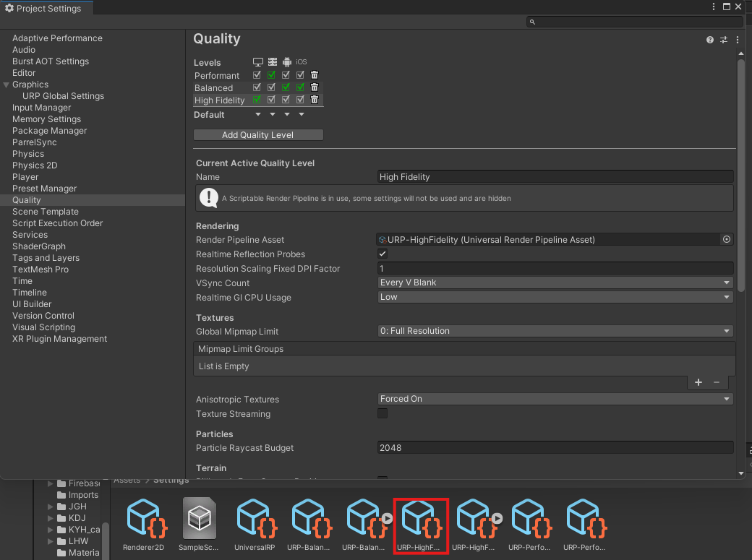752x560 pixels.
Task: Open object picker for Render Pipeline Asset
Action: coord(727,239)
